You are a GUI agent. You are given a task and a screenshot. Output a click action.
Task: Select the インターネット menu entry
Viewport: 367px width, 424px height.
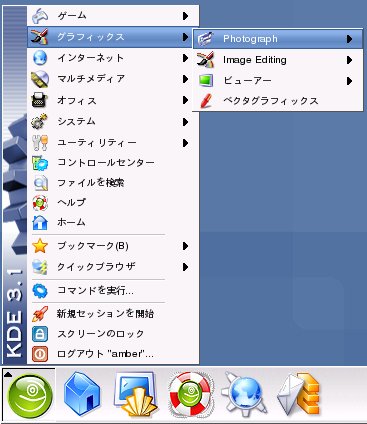(x=113, y=58)
